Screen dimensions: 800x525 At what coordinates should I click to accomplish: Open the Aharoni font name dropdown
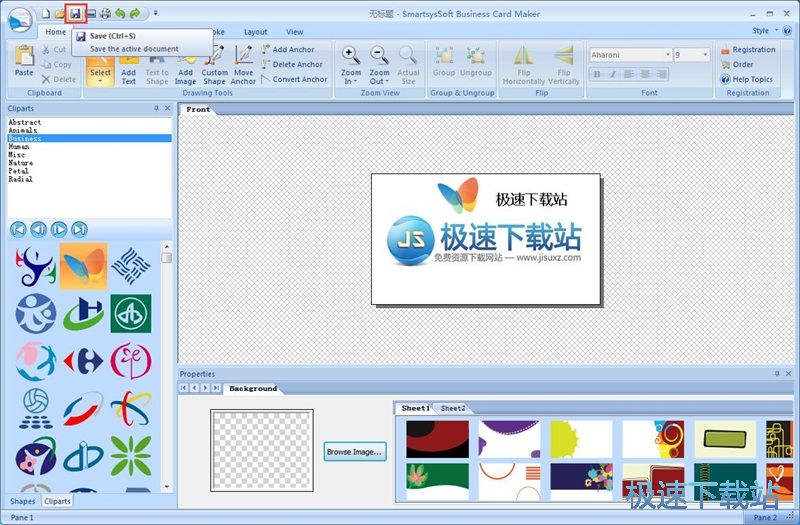tap(667, 55)
